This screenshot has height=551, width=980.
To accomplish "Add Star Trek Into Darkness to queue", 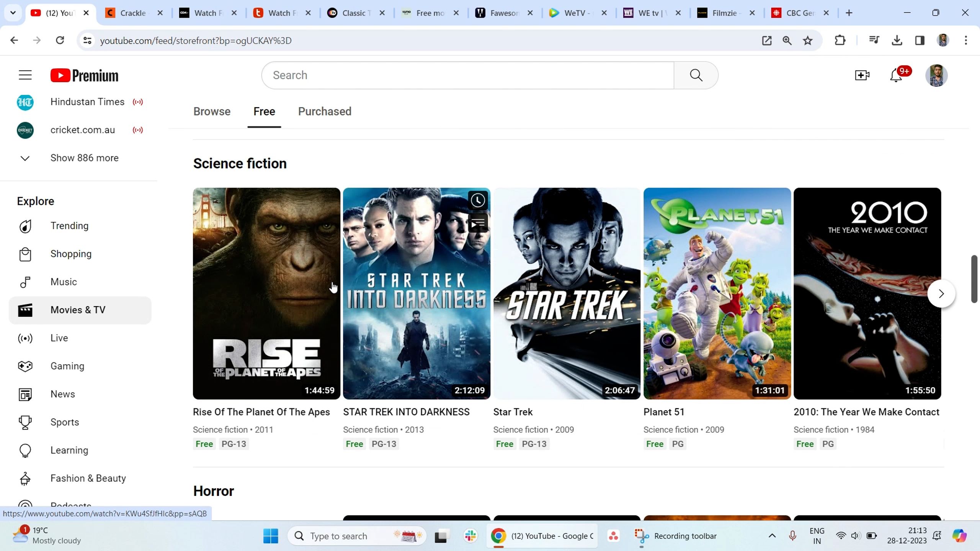I will click(x=478, y=223).
